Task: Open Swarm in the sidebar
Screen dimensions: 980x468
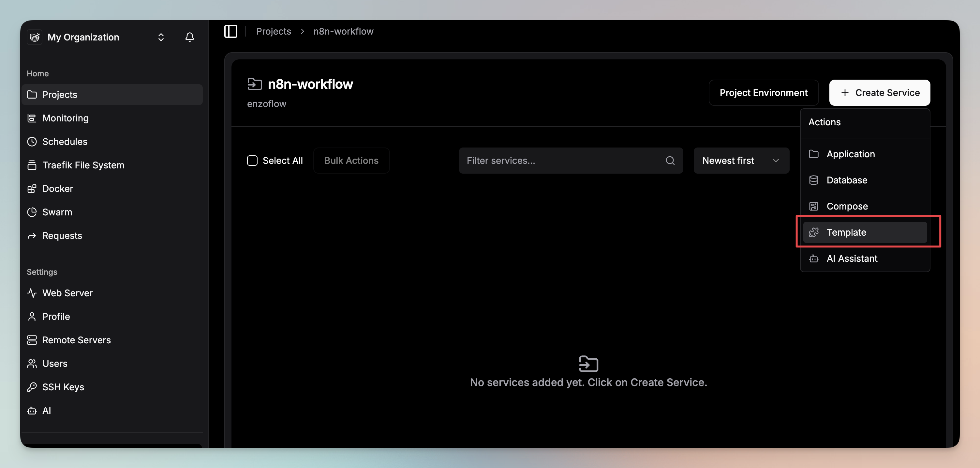Action: [x=112, y=212]
